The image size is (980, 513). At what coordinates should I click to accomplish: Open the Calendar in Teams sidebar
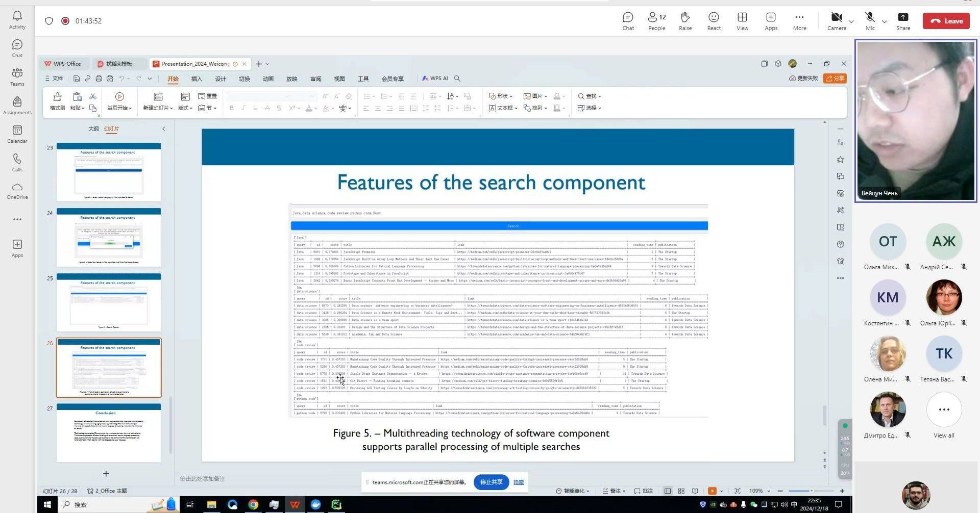17,134
